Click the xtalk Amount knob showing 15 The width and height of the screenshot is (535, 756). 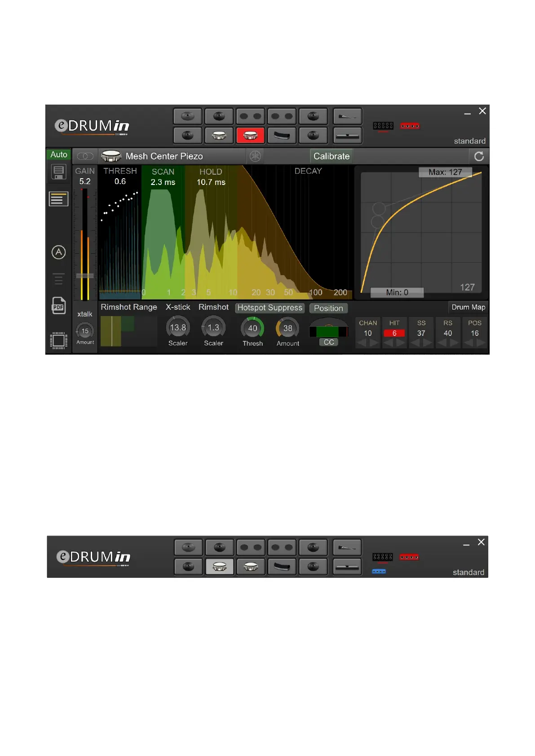click(85, 331)
